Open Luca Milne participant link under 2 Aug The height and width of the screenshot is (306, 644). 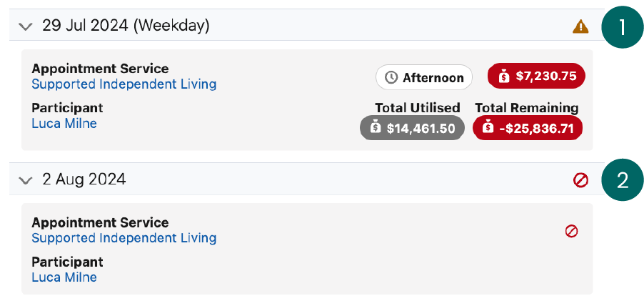[64, 277]
